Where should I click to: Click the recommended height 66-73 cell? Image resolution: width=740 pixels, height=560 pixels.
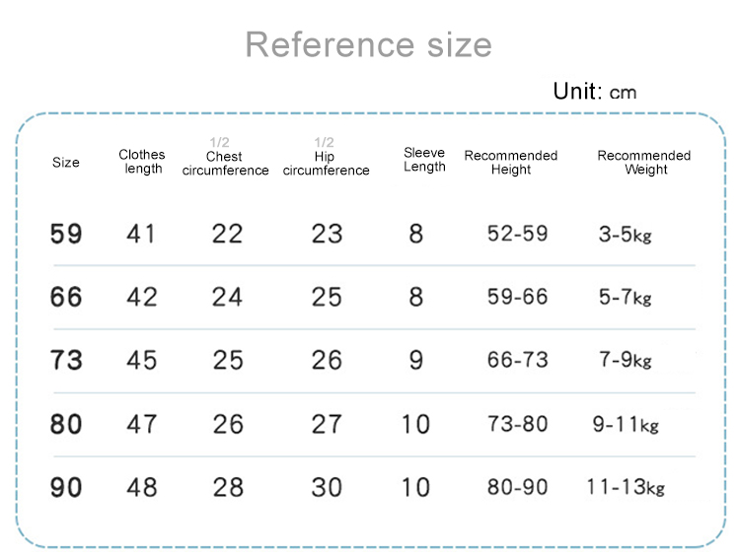click(517, 360)
